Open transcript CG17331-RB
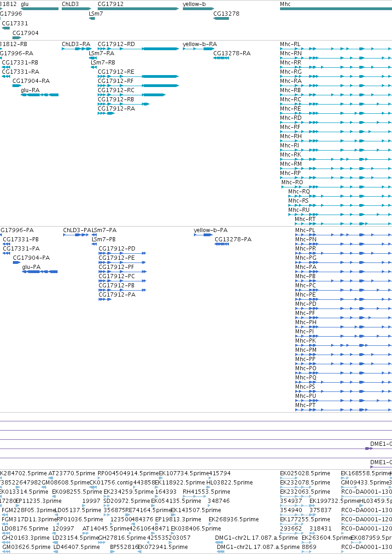The image size is (392, 554). pyautogui.click(x=20, y=63)
